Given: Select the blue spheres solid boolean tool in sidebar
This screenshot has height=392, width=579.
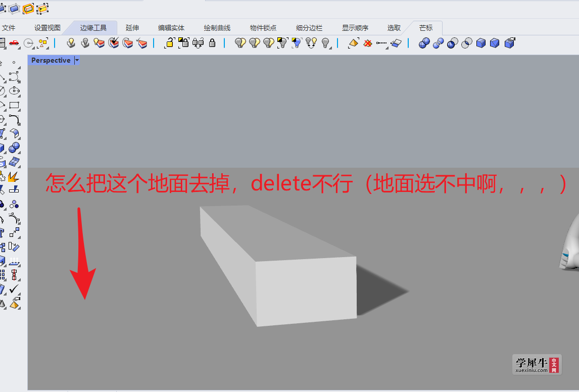Looking at the screenshot, I should pos(14,148).
